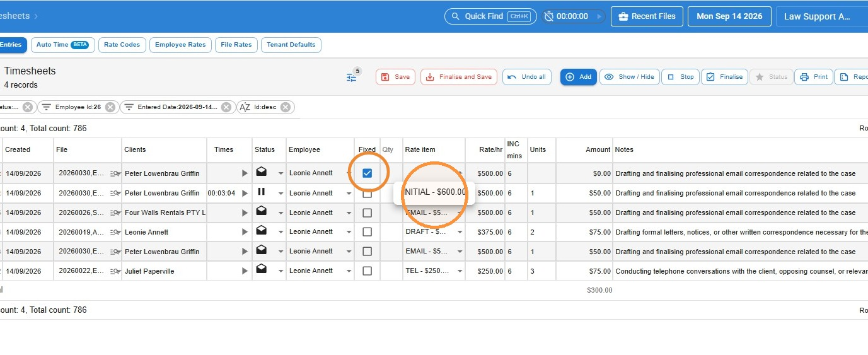The image size is (868, 355).
Task: Start the top bar timer play arrow
Action: point(598,16)
